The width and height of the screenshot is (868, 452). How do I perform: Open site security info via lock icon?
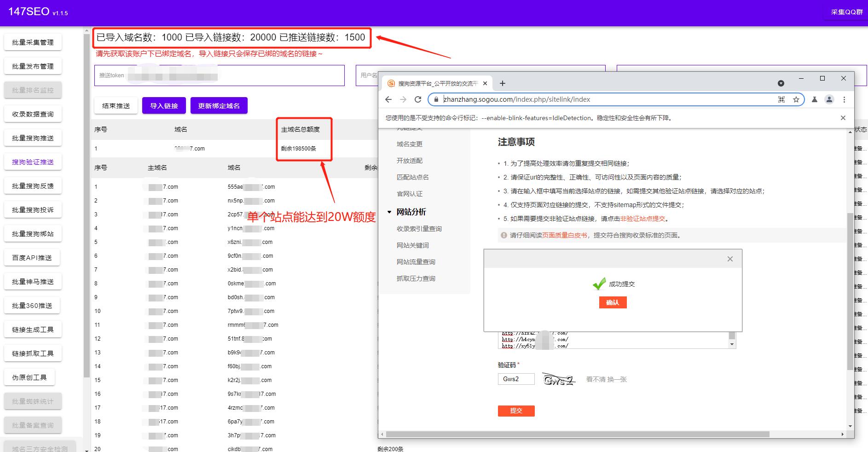pyautogui.click(x=436, y=99)
